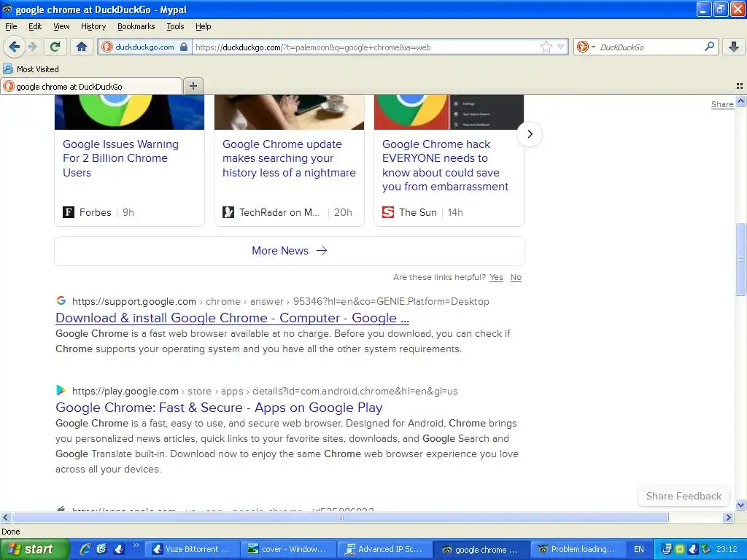Click the Share link at top right
The image size is (747, 560).
point(721,104)
